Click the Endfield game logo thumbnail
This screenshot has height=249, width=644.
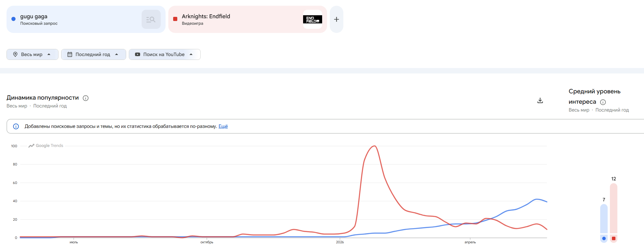point(313,19)
